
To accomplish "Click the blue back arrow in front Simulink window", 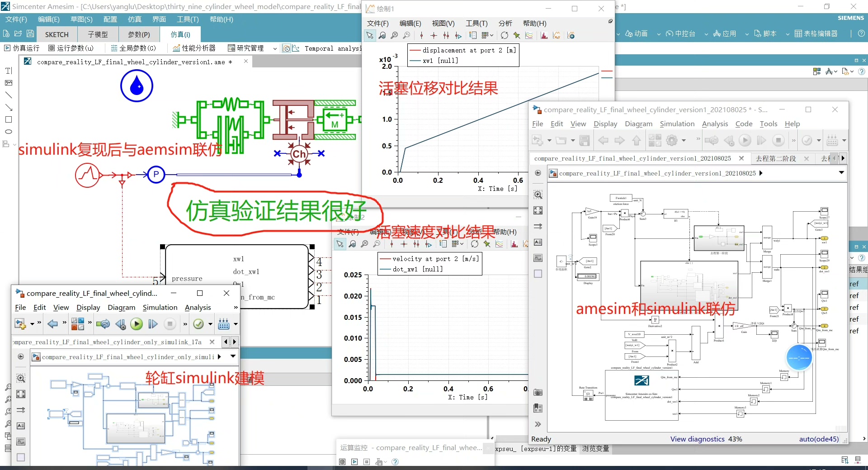I will click(52, 324).
